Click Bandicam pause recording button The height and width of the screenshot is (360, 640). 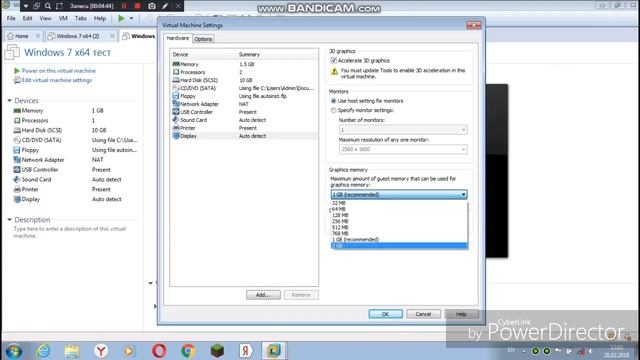tap(124, 6)
